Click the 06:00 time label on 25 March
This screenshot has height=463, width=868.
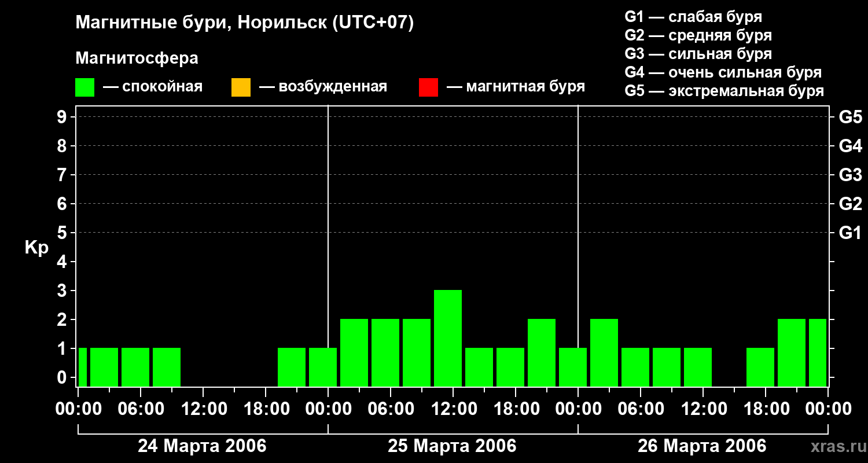[391, 409]
